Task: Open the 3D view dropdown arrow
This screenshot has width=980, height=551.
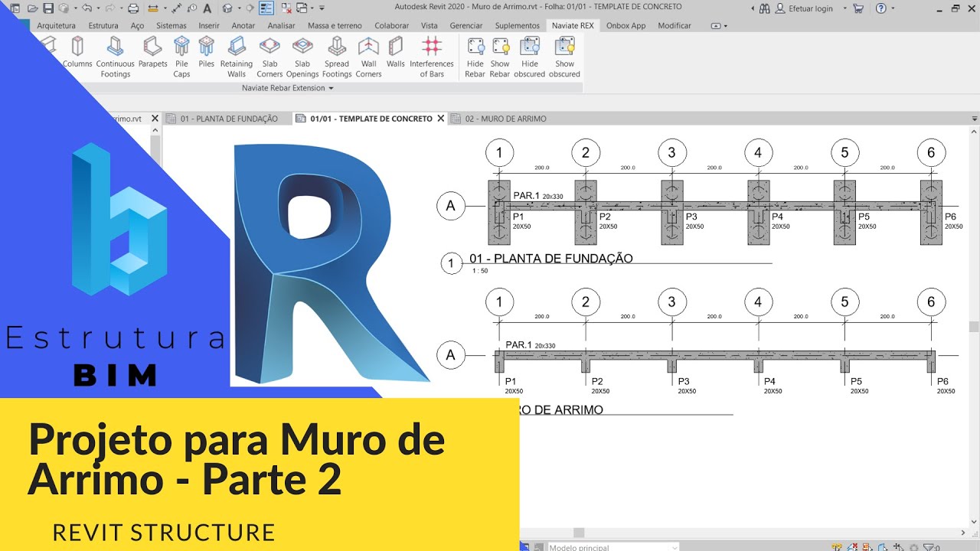Action: pyautogui.click(x=239, y=8)
